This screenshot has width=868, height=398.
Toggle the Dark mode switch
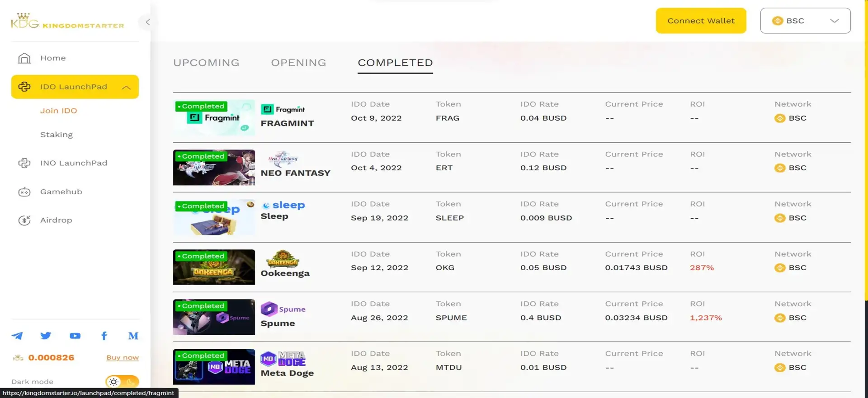pos(122,382)
